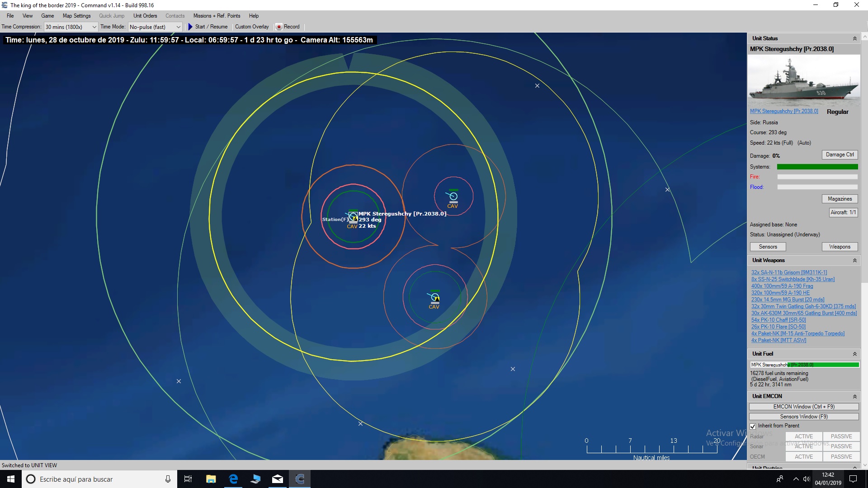Screen dimensions: 868x488
Task: Set Sonar EMCON to PASSIVE
Action: click(x=840, y=446)
